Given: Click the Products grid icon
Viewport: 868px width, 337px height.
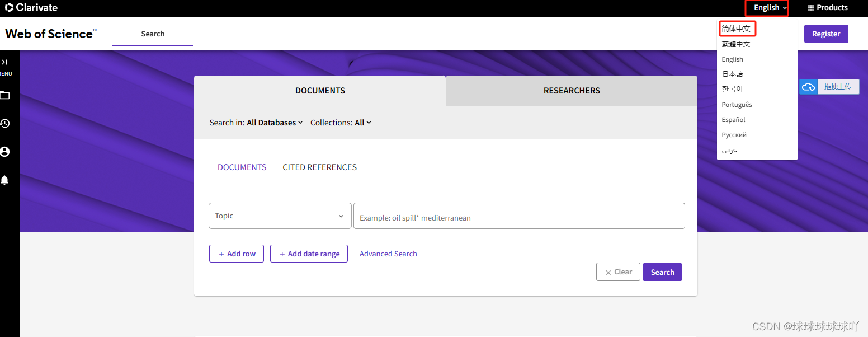Looking at the screenshot, I should [811, 8].
